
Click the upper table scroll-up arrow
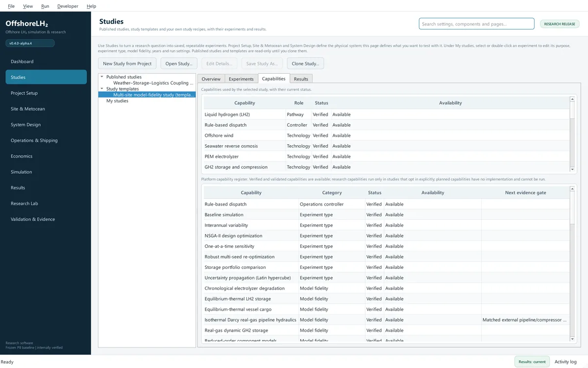pyautogui.click(x=573, y=99)
